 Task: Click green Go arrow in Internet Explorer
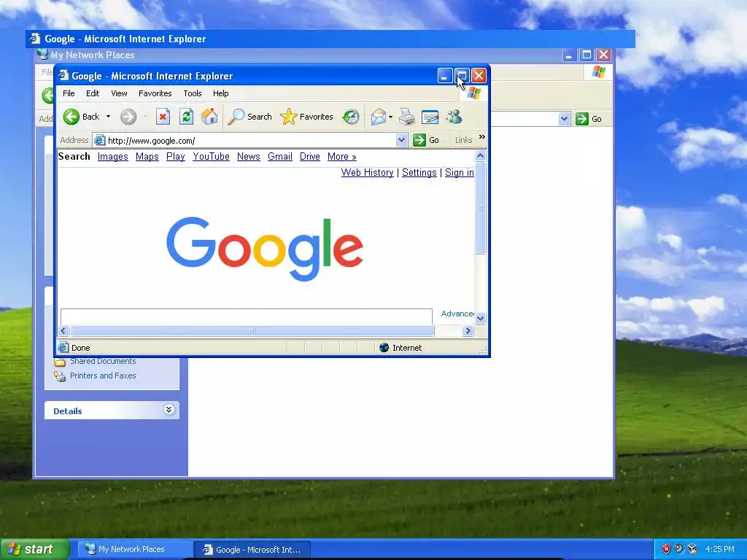point(419,140)
